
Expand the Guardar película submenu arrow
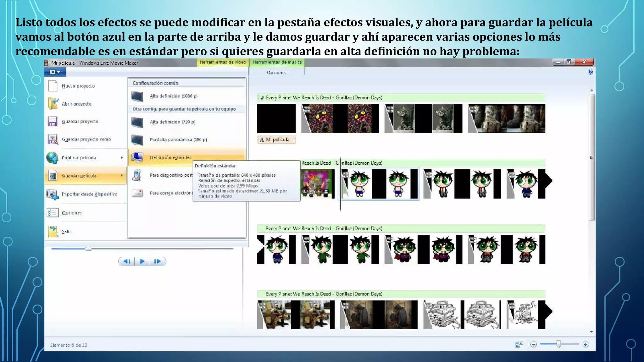[122, 175]
